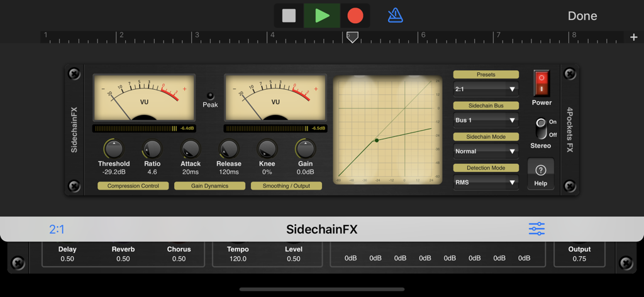Open plugin Help with the question mark button
644x297 pixels.
(x=540, y=174)
